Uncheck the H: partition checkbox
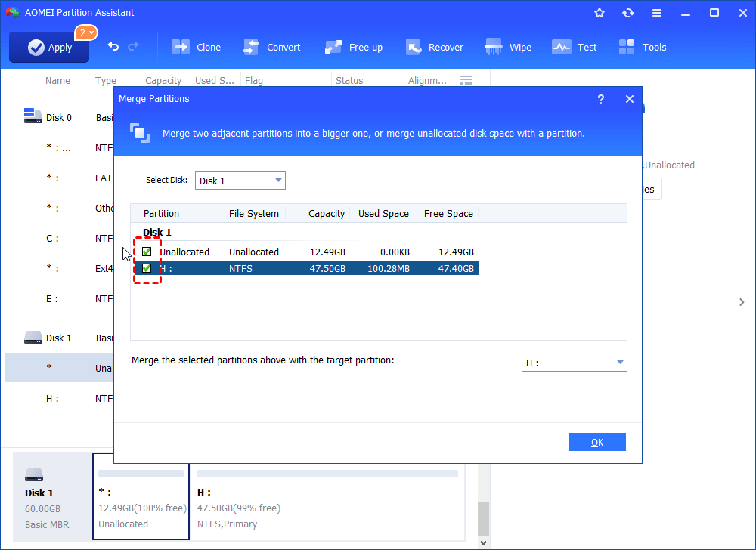The width and height of the screenshot is (756, 550). (147, 268)
